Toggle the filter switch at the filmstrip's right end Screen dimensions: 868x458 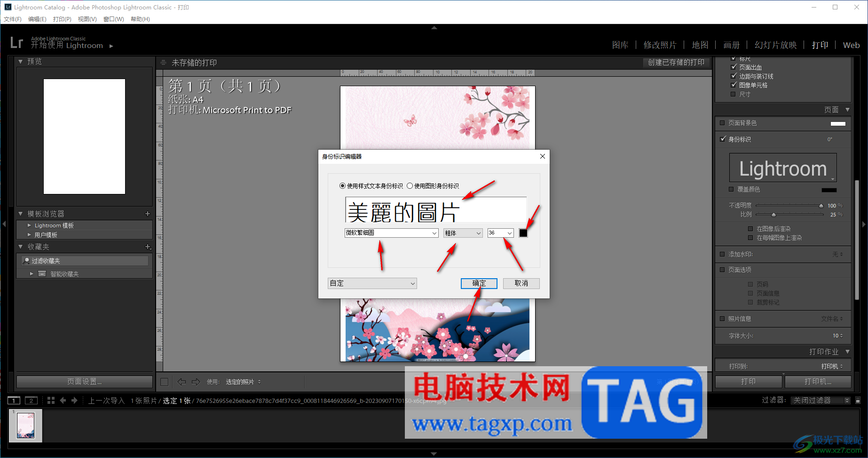click(x=858, y=401)
